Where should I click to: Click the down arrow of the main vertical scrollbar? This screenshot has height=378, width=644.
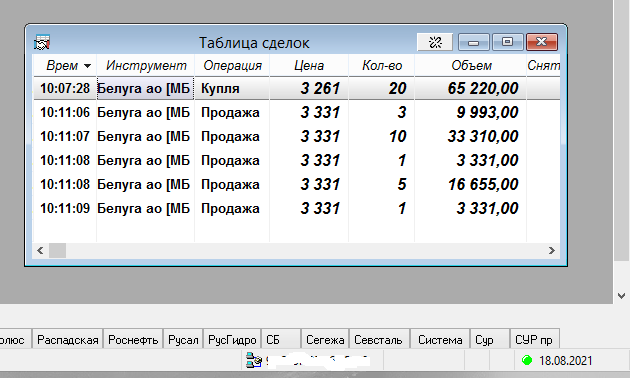coord(621,295)
